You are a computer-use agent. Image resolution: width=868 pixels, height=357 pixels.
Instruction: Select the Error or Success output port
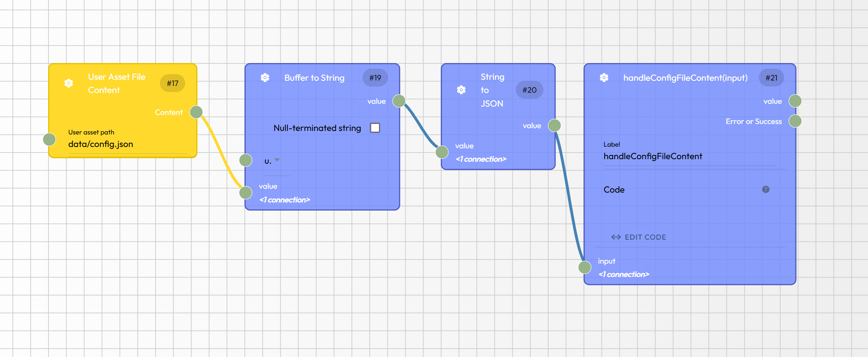pos(795,121)
